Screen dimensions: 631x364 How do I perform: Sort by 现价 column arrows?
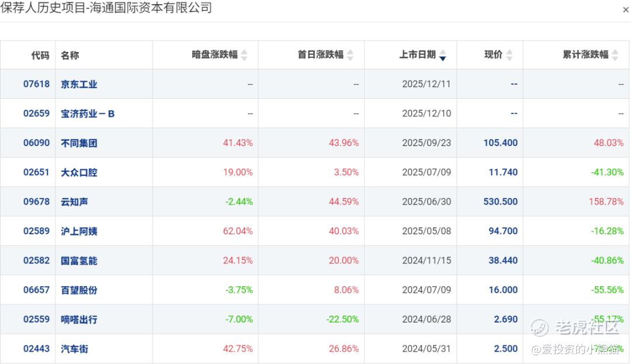[509, 55]
